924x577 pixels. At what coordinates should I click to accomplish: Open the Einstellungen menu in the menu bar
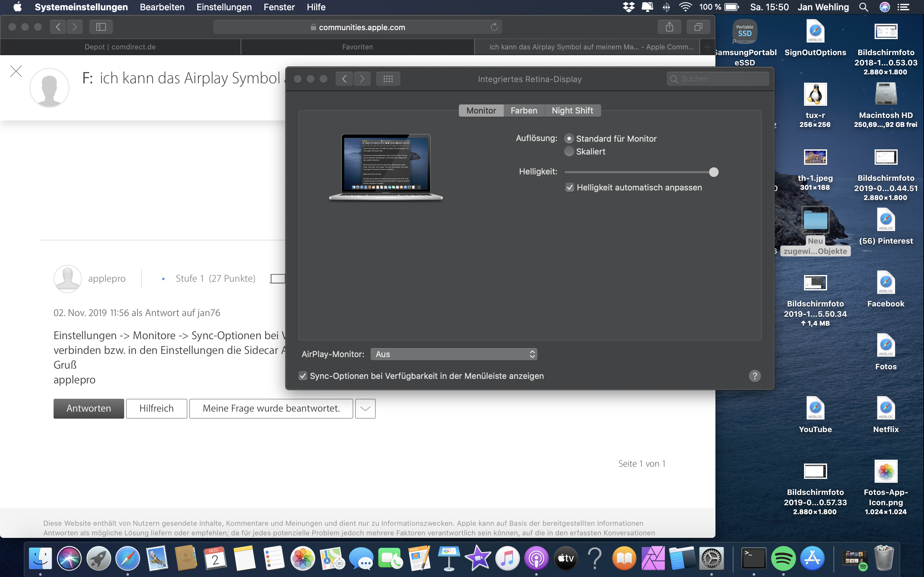pyautogui.click(x=224, y=7)
